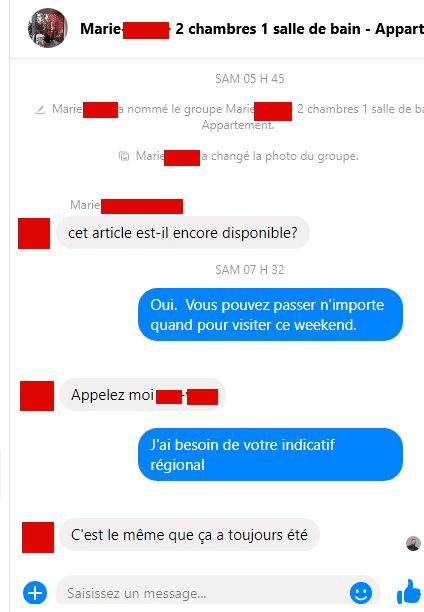
Task: Select the 'cet article est-il encore disponible?' message
Action: pyautogui.click(x=183, y=233)
